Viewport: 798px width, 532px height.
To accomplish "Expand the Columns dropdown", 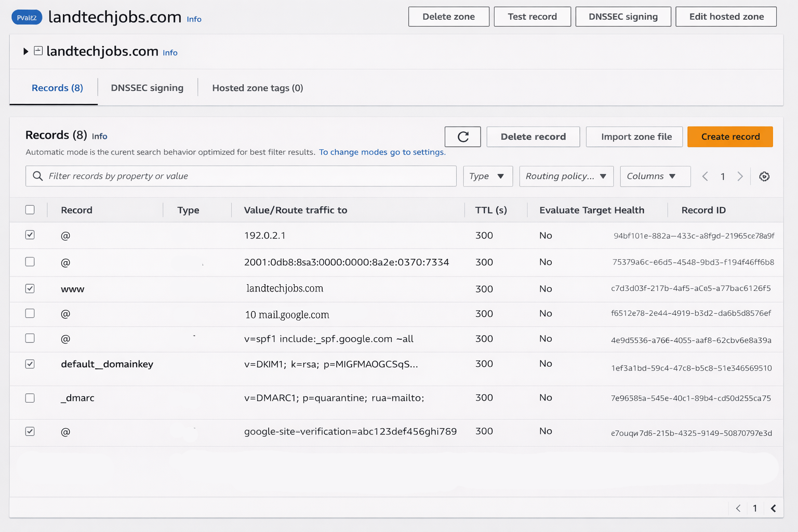I will 655,177.
